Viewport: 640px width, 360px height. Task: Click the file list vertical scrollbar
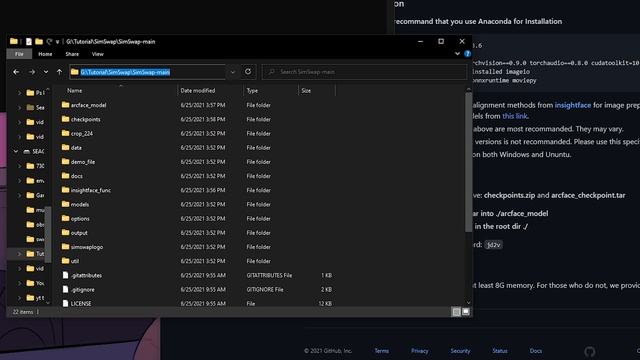[x=469, y=162]
